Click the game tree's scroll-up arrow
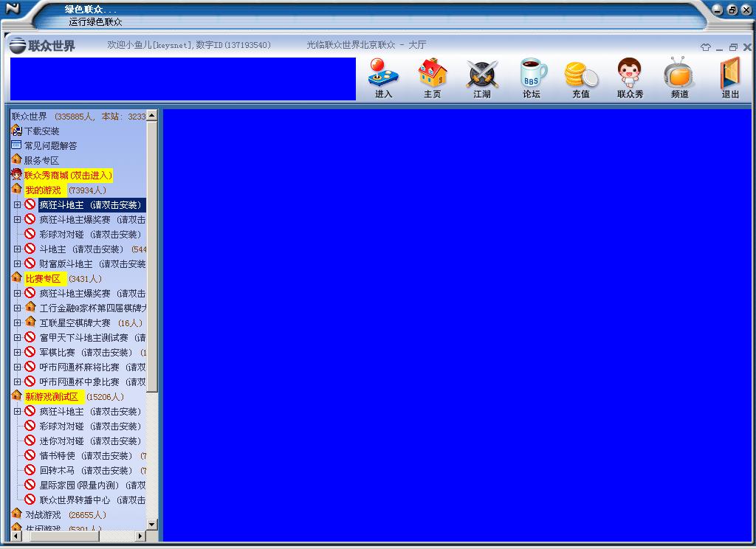Viewport: 756px width, 549px height. coord(152,114)
